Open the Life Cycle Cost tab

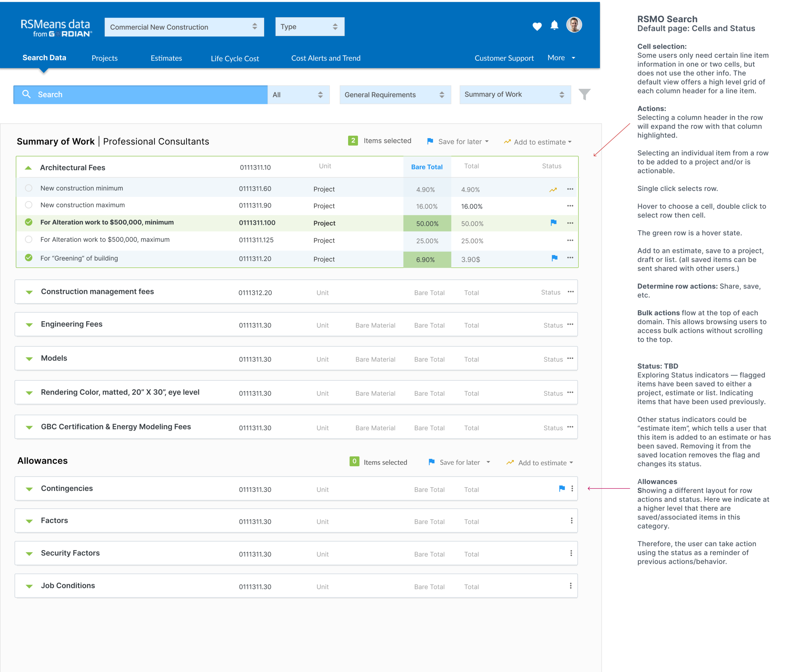point(235,59)
